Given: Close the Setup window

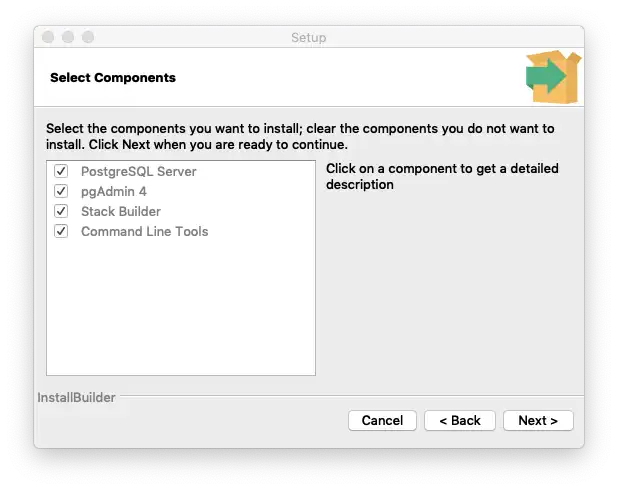Looking at the screenshot, I should [50, 38].
